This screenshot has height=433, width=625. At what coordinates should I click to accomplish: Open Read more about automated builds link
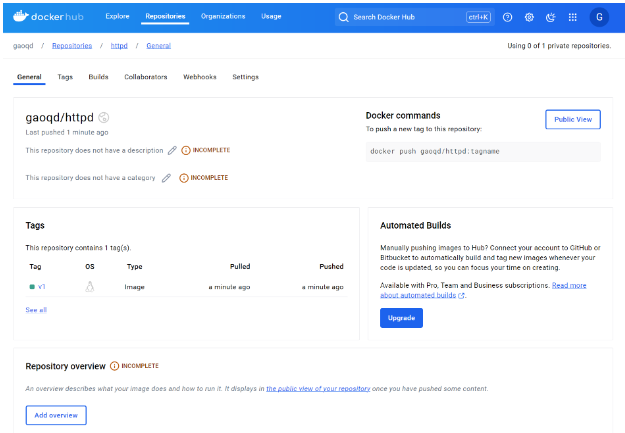tap(483, 290)
